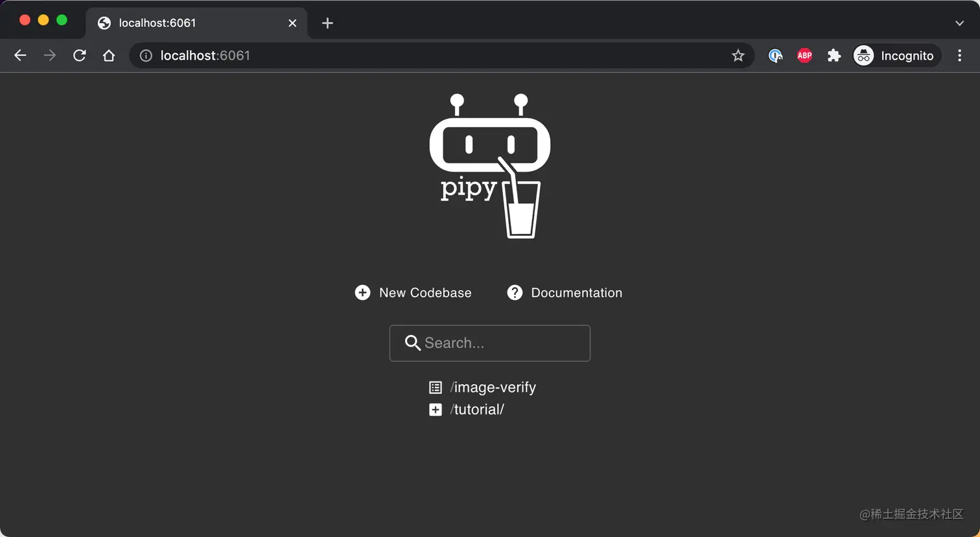
Task: Open the /tutorial/ entry
Action: click(x=477, y=409)
